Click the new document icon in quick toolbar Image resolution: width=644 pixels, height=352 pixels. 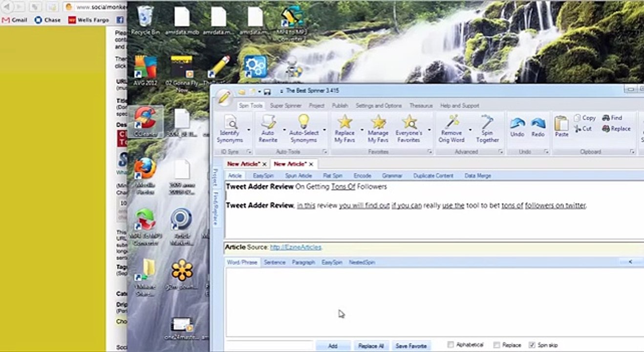253,91
